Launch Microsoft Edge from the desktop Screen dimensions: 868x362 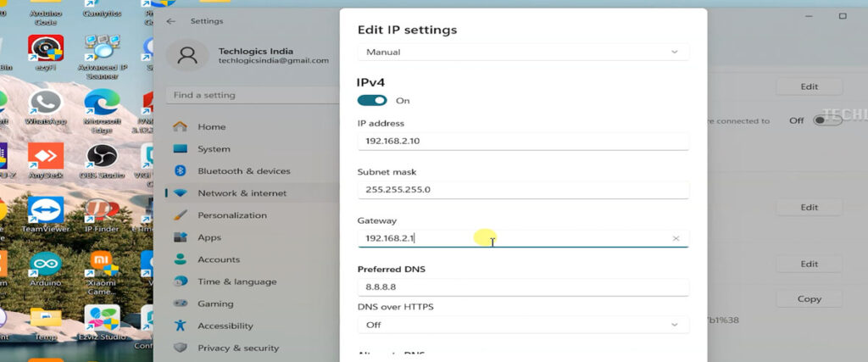102,104
